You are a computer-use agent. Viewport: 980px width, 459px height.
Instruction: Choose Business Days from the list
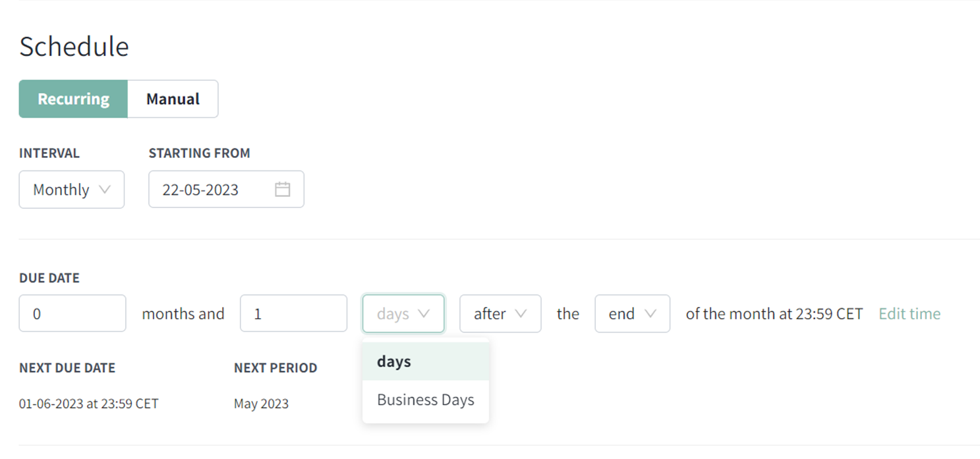426,400
